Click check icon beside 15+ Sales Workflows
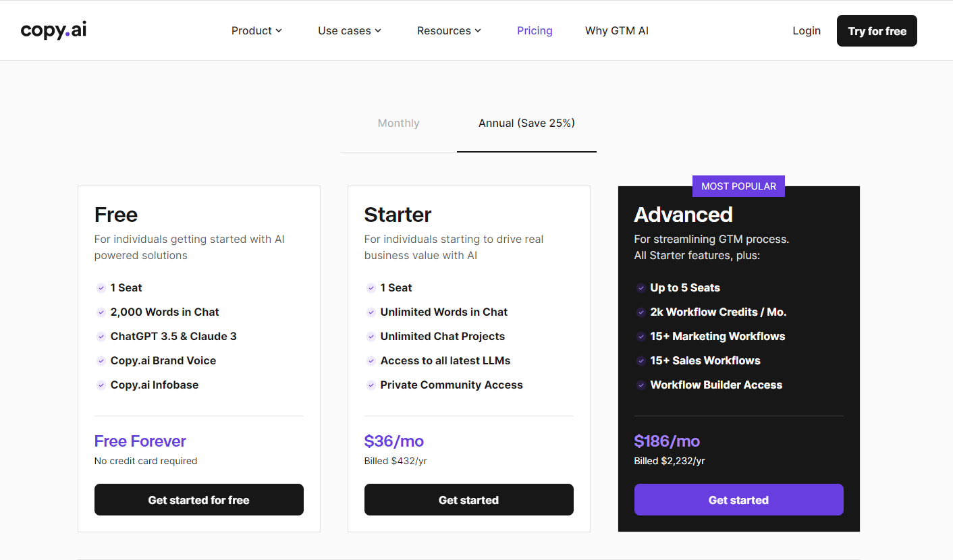953x560 pixels. [x=641, y=361]
